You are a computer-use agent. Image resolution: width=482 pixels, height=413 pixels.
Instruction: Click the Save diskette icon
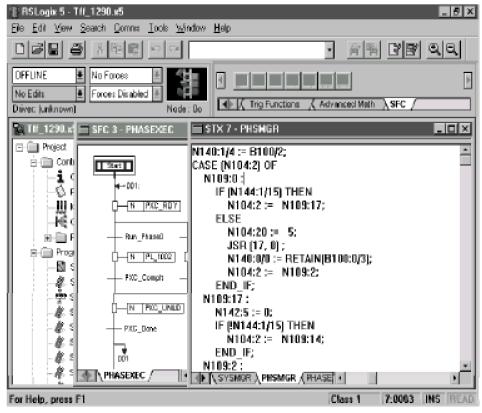click(54, 49)
